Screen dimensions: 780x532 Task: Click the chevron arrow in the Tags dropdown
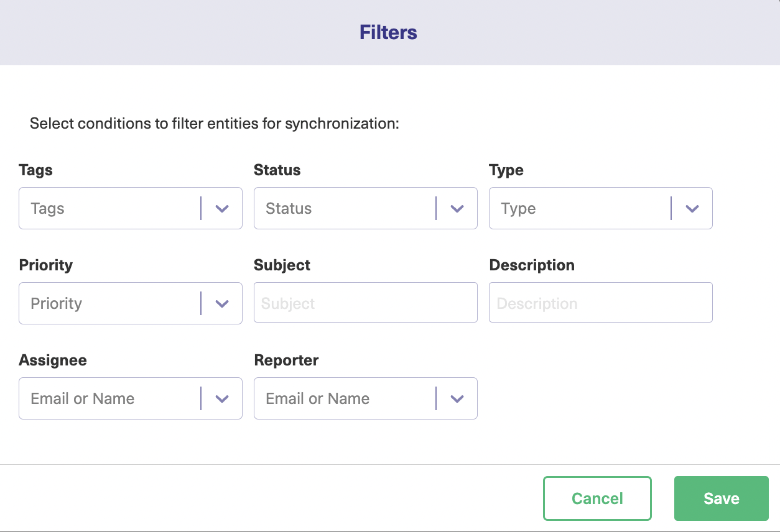(x=222, y=209)
